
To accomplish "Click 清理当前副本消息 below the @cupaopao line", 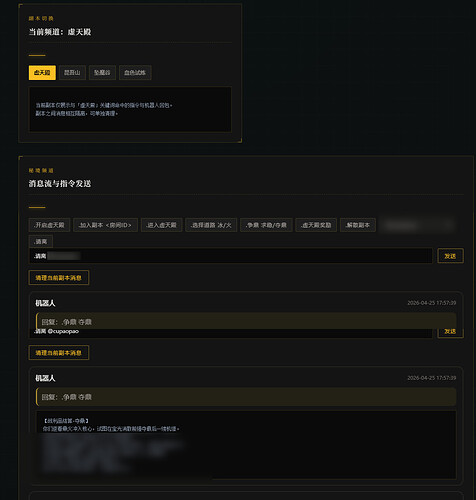I will click(59, 353).
